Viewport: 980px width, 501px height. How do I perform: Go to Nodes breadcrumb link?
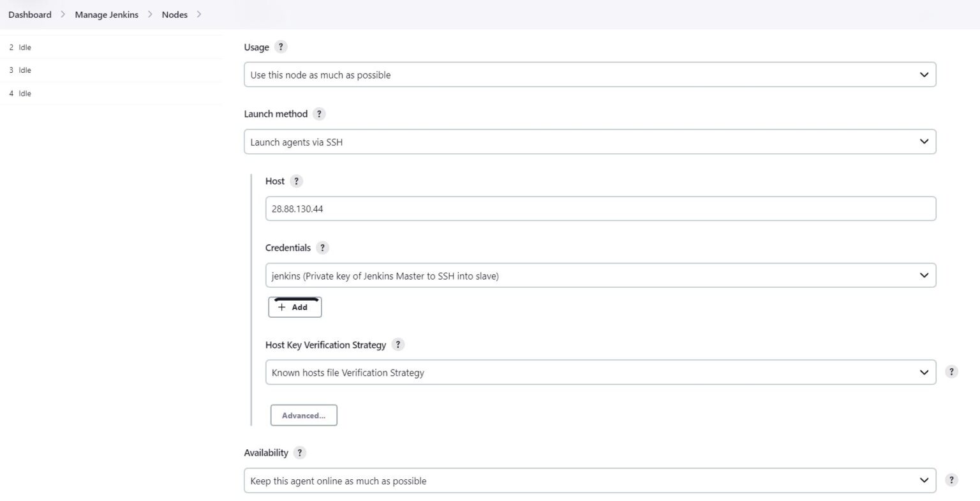174,14
